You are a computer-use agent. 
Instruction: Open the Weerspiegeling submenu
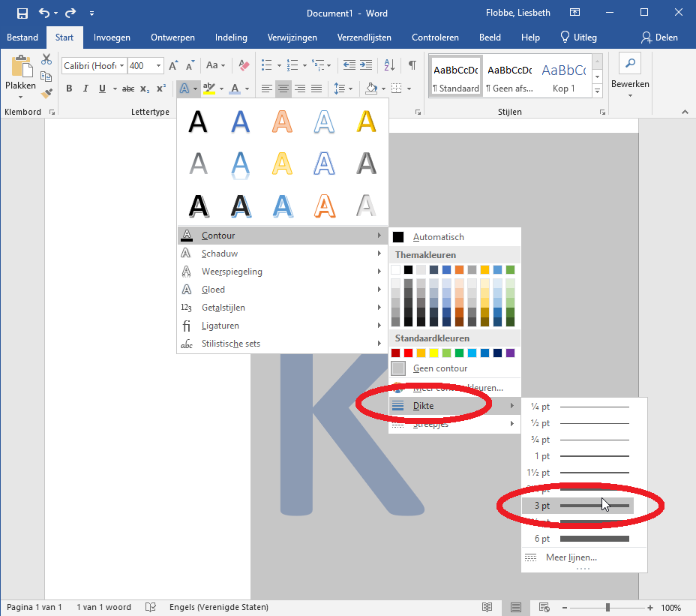click(282, 272)
